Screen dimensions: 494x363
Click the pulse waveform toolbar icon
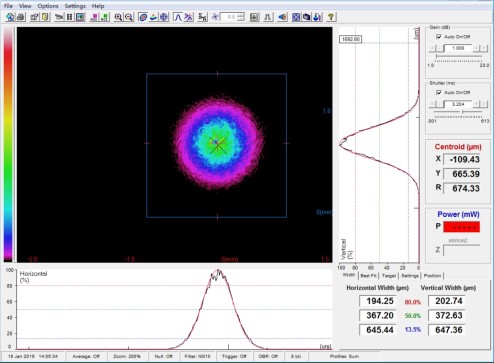pos(268,17)
